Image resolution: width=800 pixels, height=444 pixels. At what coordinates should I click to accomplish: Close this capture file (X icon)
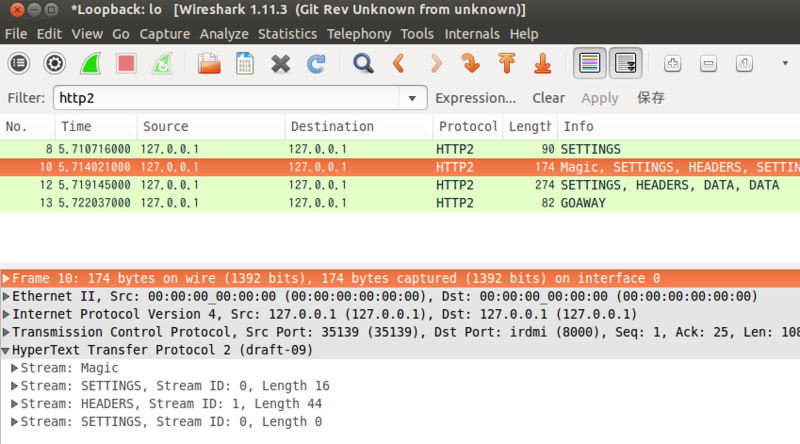281,64
